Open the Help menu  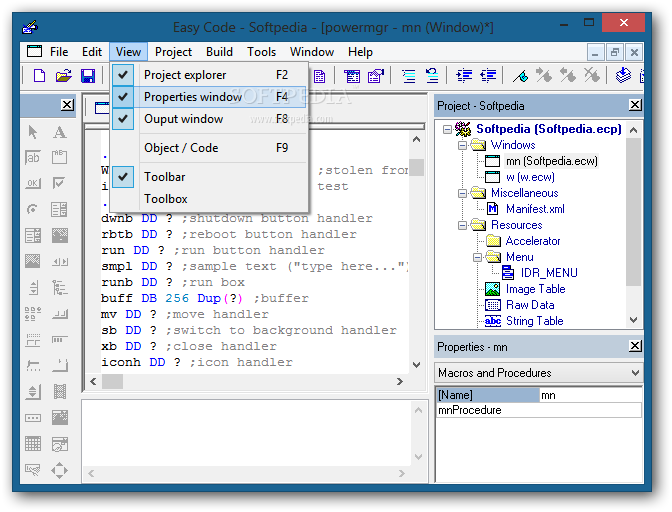(x=360, y=52)
